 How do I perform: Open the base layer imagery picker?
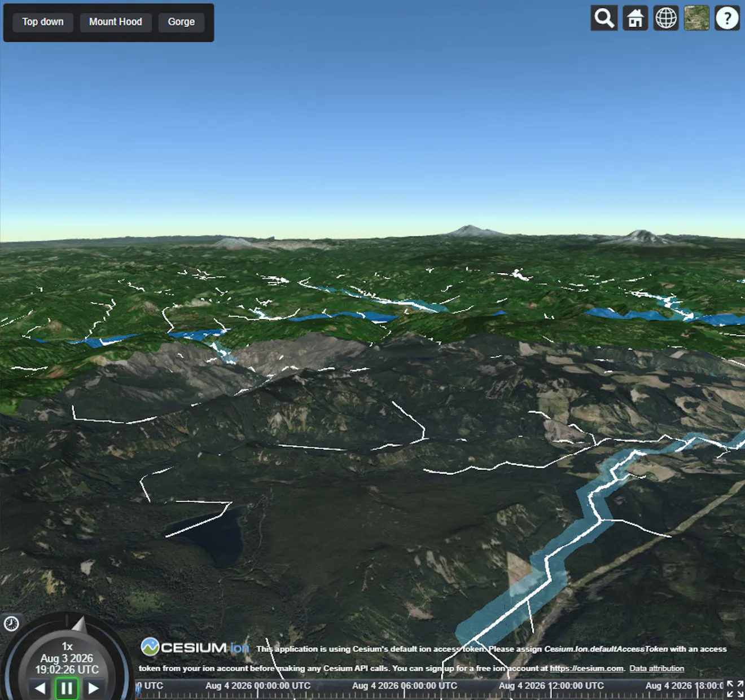click(696, 18)
